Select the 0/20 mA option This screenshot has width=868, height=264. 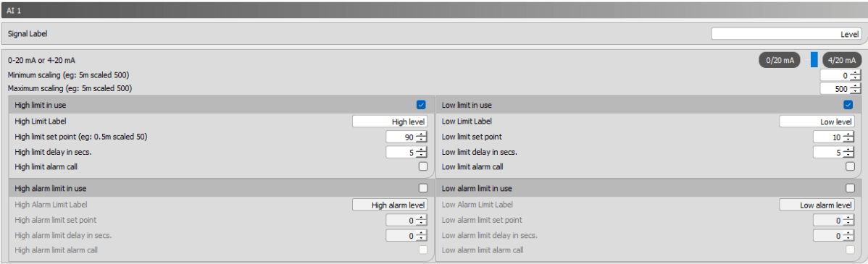coord(780,60)
